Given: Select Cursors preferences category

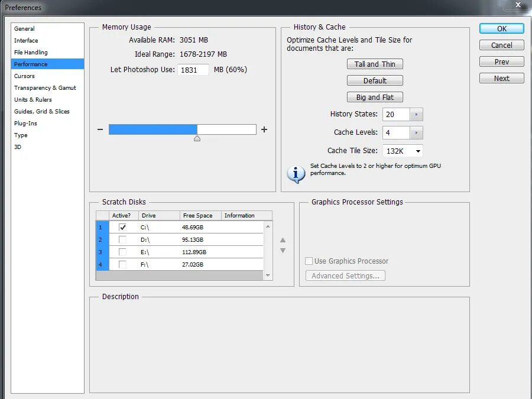Looking at the screenshot, I should click(47, 76).
